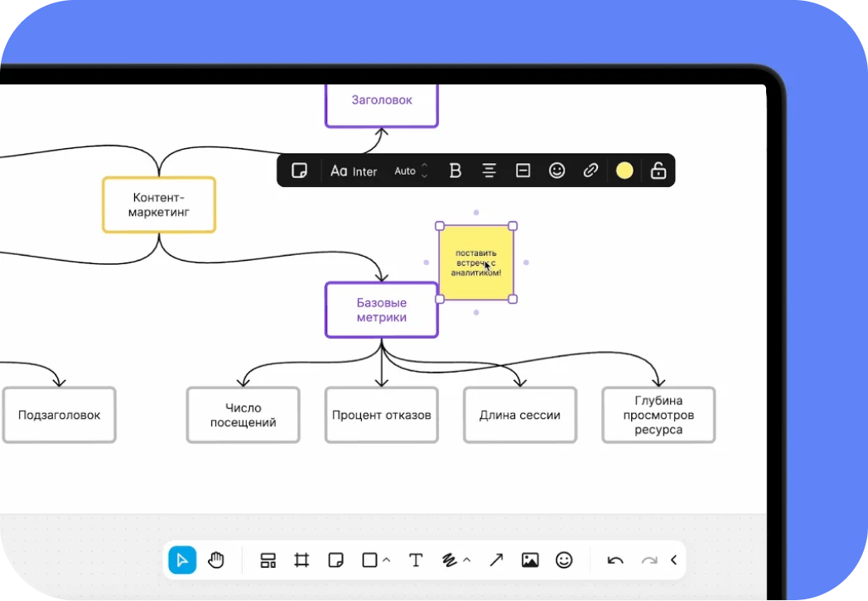Select the yellow sticky note
This screenshot has height=601, width=868.
[476, 262]
